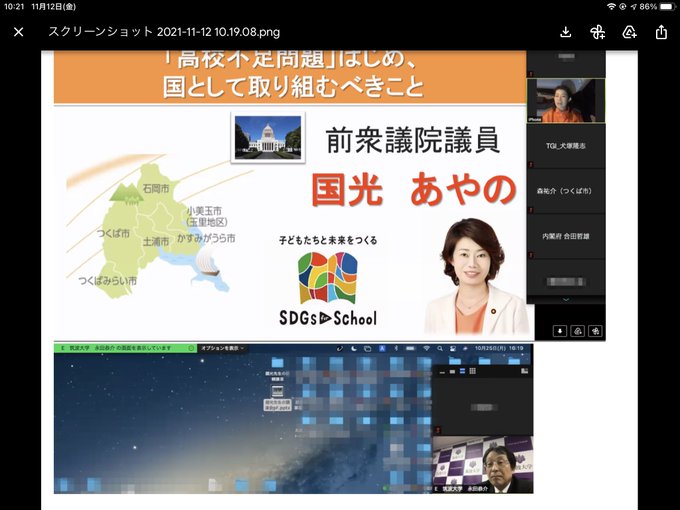Click the slide heading 国として取り組むべきこと
Viewport: 680px width, 510px height.
click(x=294, y=86)
